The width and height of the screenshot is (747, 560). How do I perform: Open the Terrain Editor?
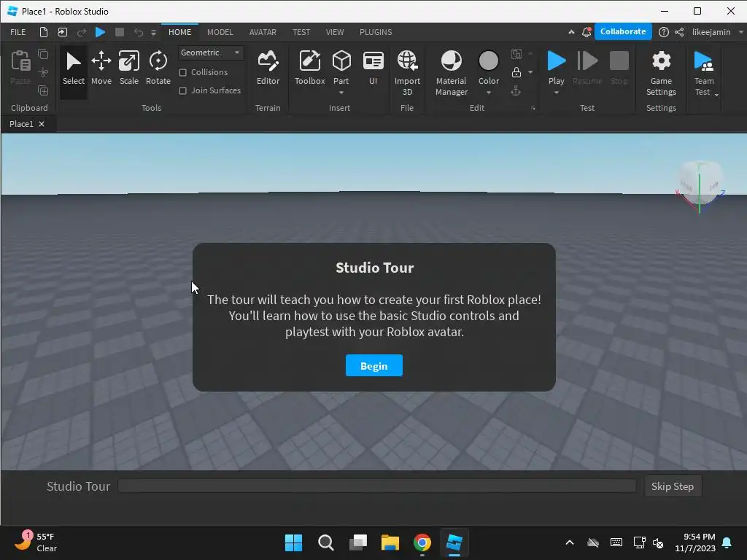pyautogui.click(x=268, y=69)
